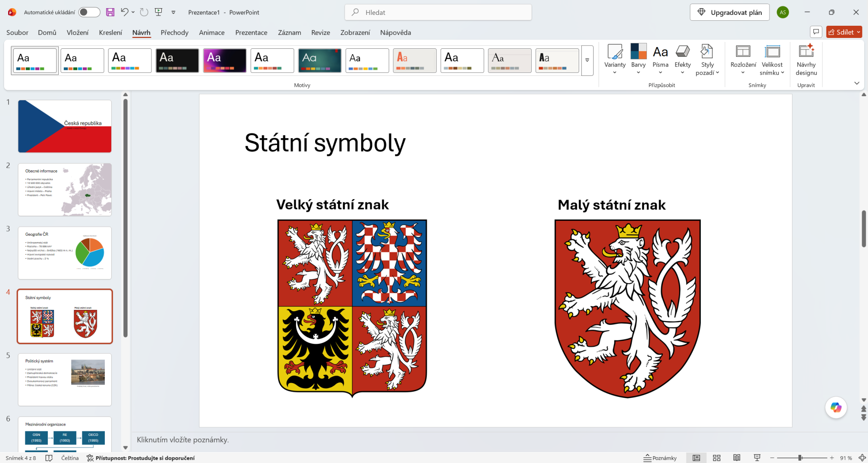Open the Přístupnost accessibility recommendations
Screen dimensions: 868x463
tap(141, 458)
